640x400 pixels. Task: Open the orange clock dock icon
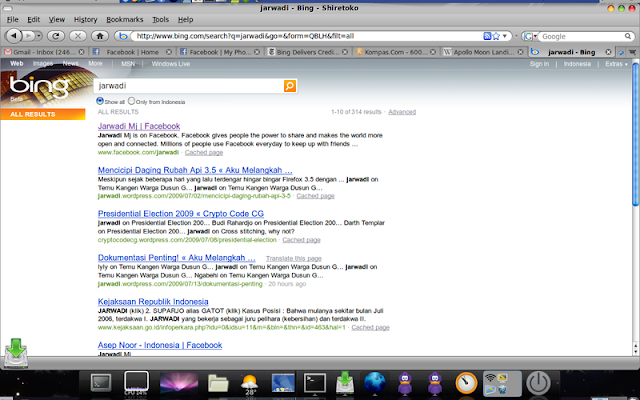tap(466, 383)
